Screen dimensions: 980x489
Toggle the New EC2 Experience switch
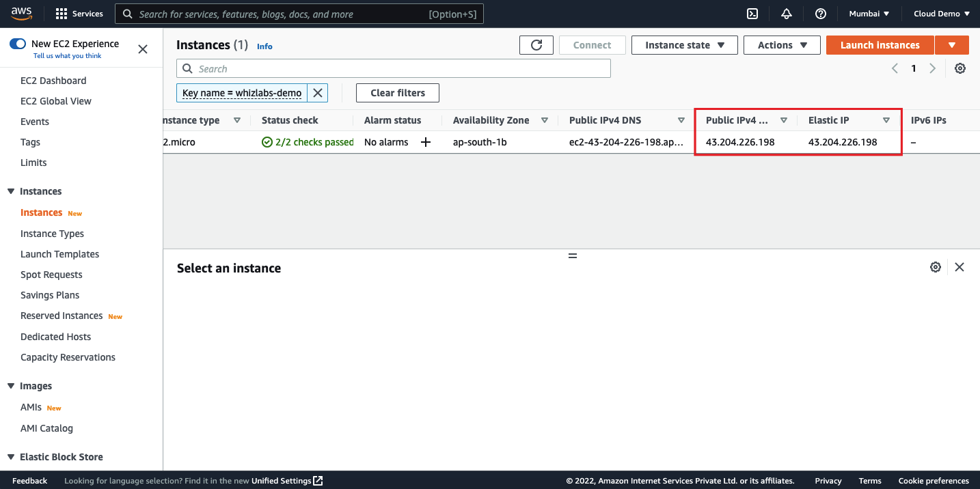click(17, 44)
